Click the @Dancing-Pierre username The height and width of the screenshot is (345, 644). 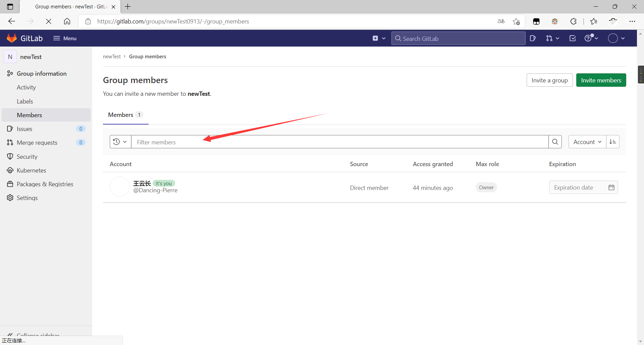(x=155, y=190)
